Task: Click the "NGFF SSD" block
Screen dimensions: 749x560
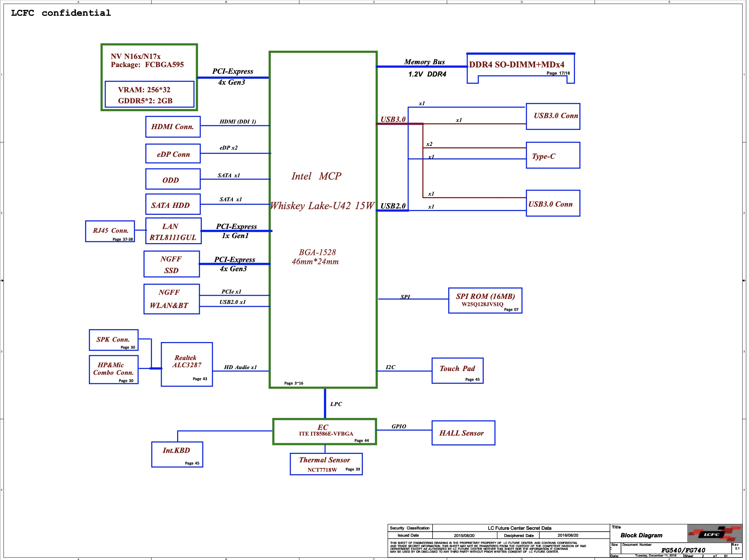Action: coord(172,264)
